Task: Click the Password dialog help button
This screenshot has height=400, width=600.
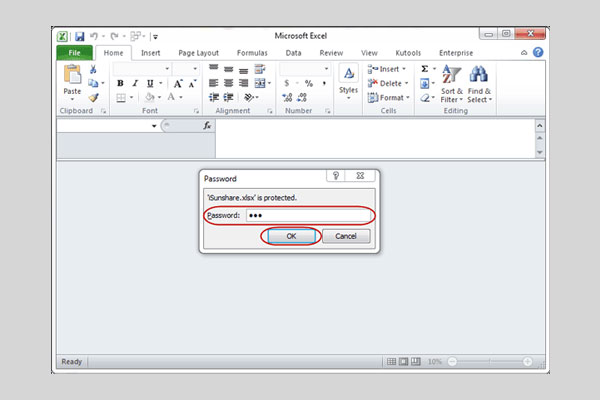Action: pos(336,176)
